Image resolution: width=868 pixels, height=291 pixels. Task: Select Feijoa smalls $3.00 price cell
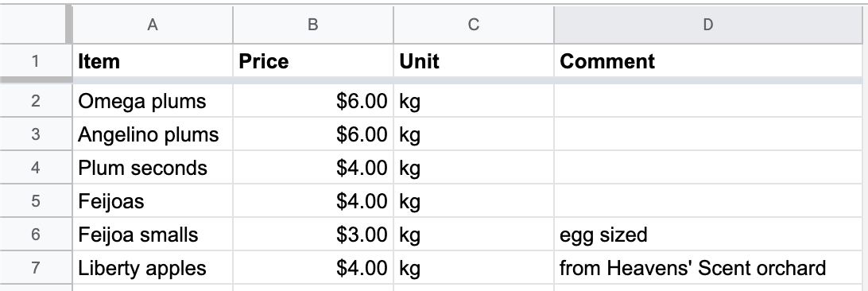tap(312, 235)
